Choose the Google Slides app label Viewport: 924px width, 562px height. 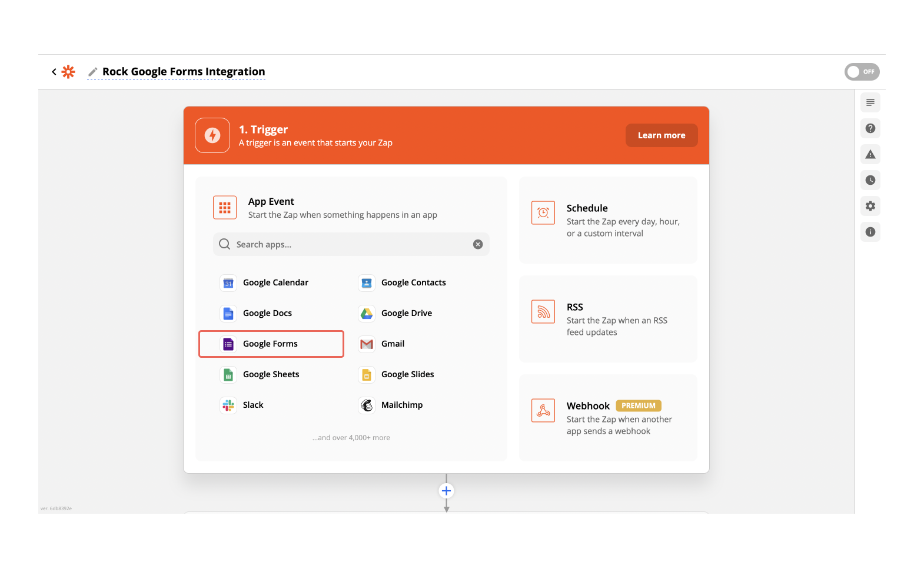(408, 374)
